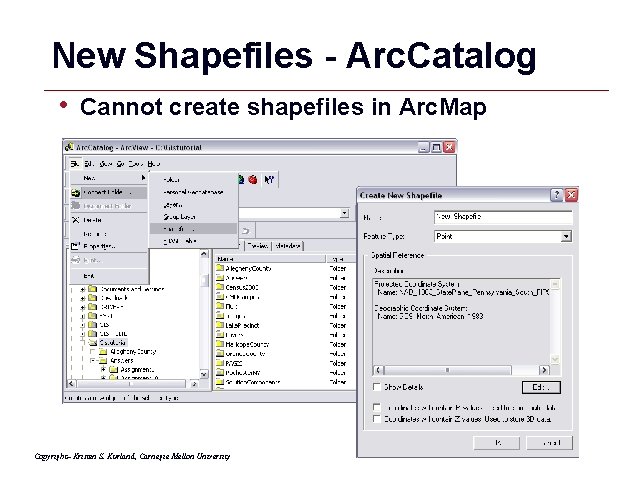
Task: Choose Group Layer in the New submenu
Action: (193, 217)
